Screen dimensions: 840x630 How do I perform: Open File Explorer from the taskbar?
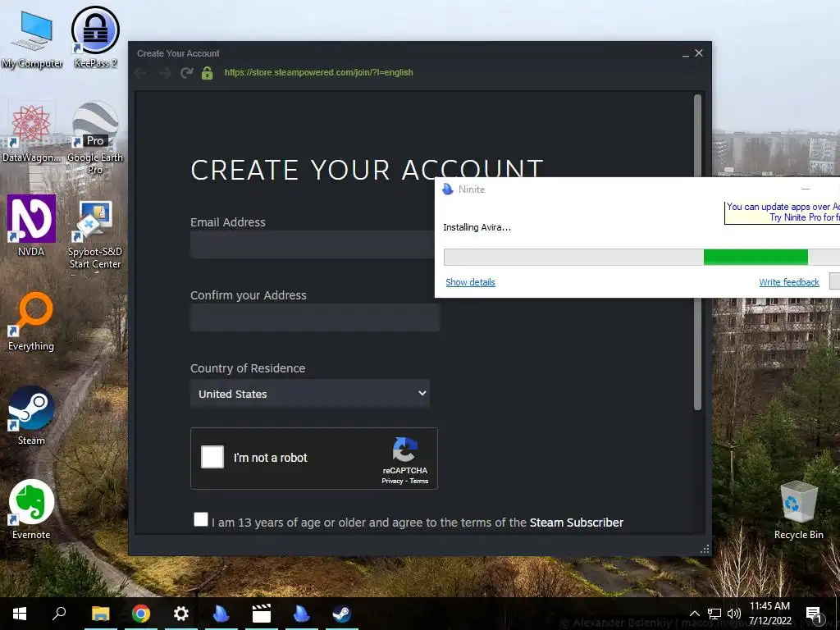click(100, 614)
